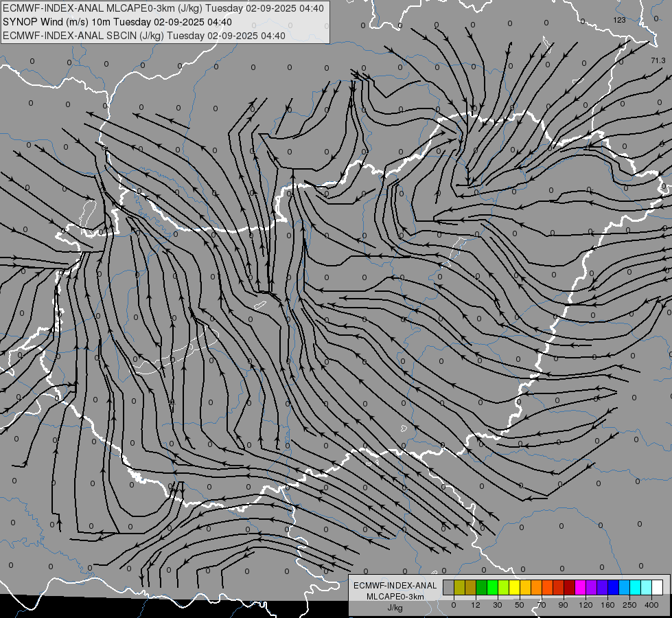The width and height of the screenshot is (672, 618).
Task: Select the white legend swatch right of the 400 tick
Action: (658, 587)
